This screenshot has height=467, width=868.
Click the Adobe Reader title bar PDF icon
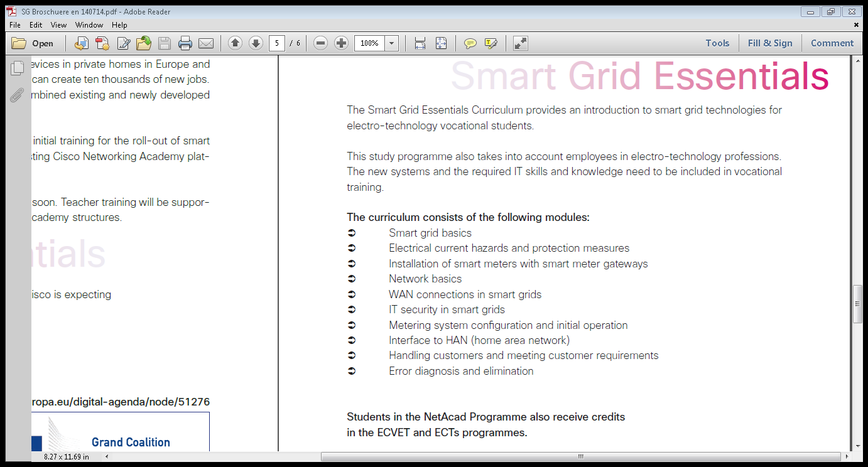tap(11, 11)
